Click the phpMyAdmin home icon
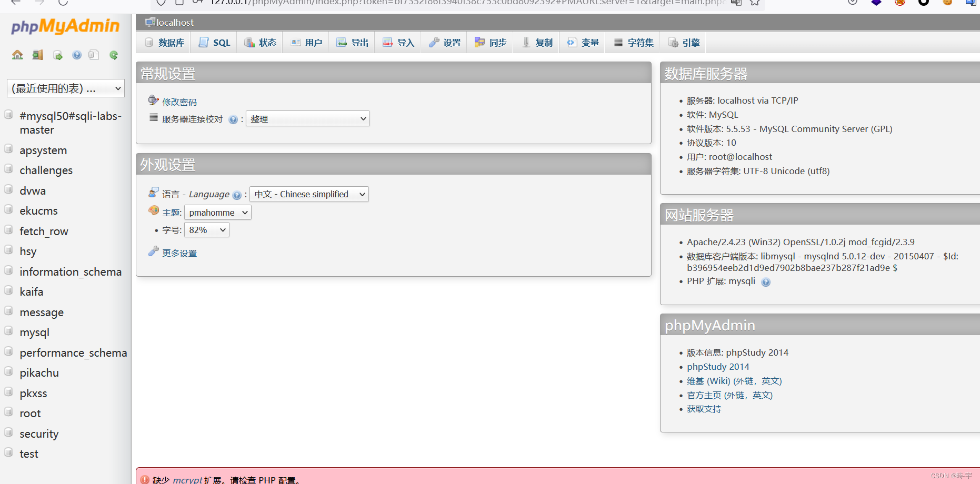Viewport: 980px width, 484px height. (17, 55)
